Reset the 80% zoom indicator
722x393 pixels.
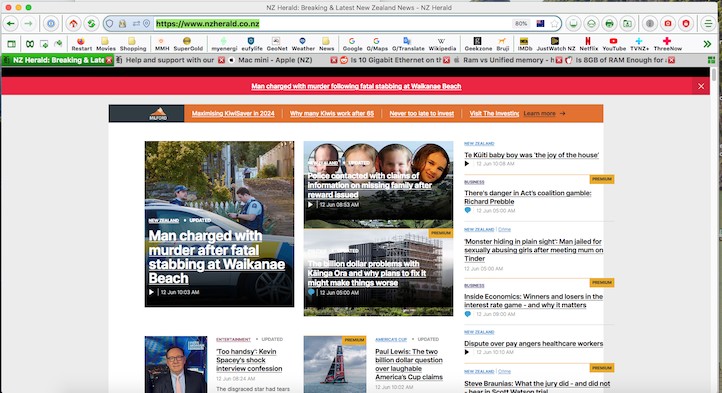coord(521,23)
